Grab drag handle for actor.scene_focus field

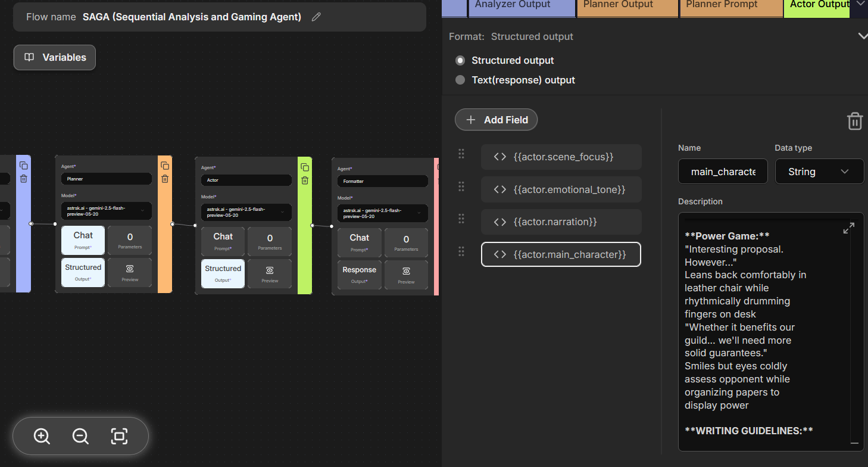[461, 154]
